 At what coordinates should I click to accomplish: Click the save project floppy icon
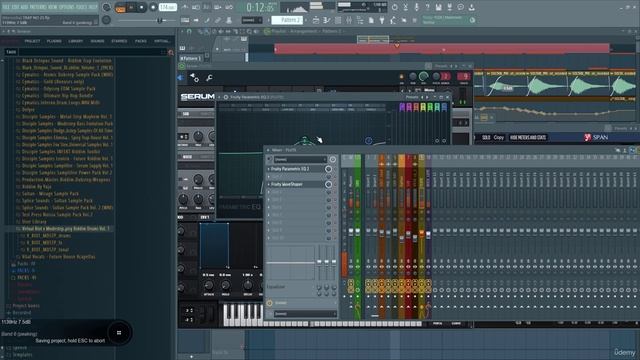click(438, 7)
